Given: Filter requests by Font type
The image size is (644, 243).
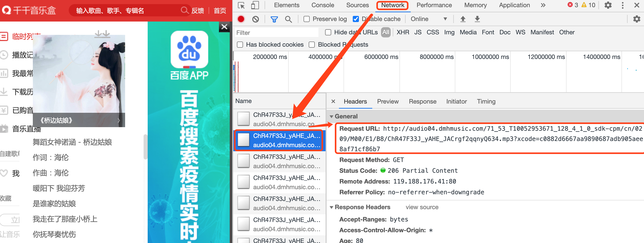Looking at the screenshot, I should pyautogui.click(x=488, y=32).
